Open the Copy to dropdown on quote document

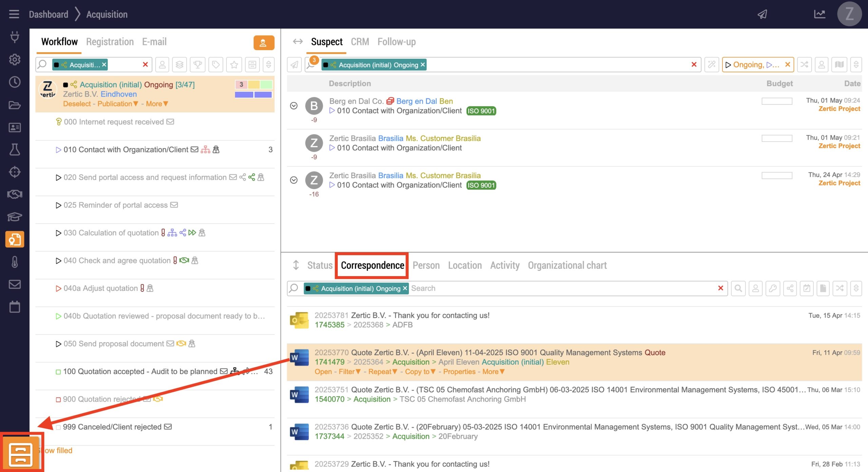[x=420, y=372]
